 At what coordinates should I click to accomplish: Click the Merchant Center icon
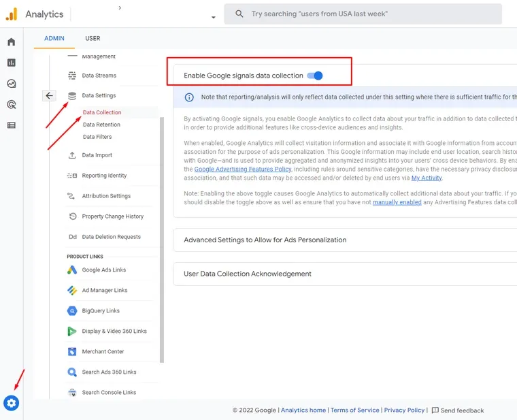(x=72, y=352)
